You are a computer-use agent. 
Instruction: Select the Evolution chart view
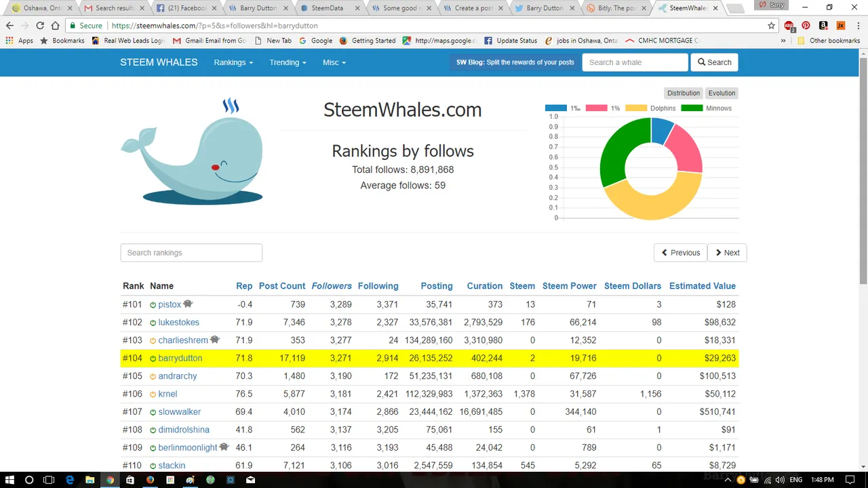point(722,94)
